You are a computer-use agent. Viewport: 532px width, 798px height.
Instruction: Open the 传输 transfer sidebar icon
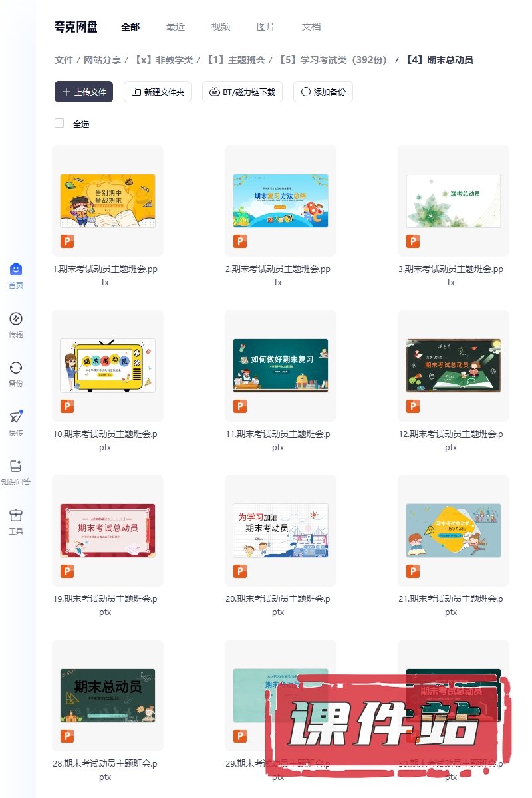[16, 319]
